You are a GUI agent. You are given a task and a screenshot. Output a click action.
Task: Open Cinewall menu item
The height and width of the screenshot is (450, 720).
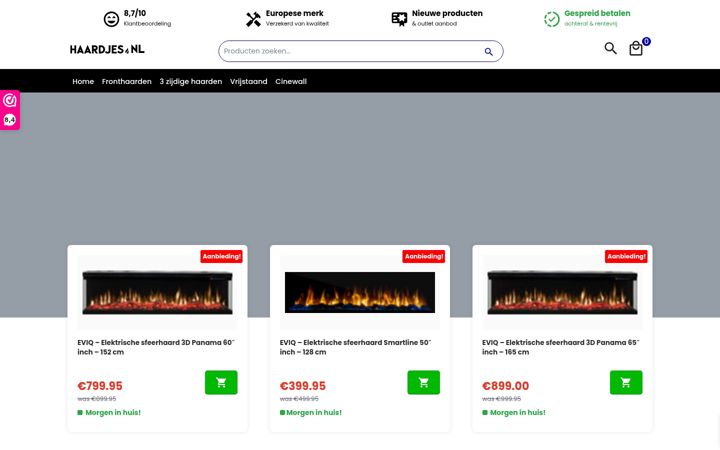click(x=291, y=81)
